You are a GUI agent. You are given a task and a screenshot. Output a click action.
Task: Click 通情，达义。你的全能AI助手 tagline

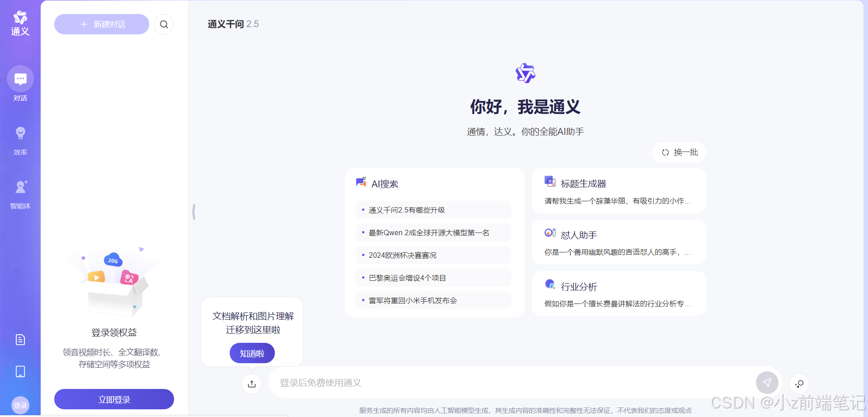click(x=525, y=132)
